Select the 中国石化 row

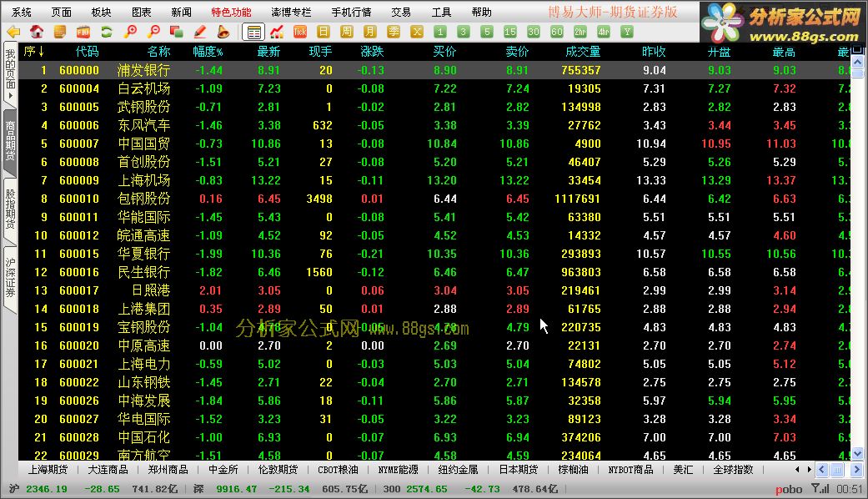click(434, 437)
